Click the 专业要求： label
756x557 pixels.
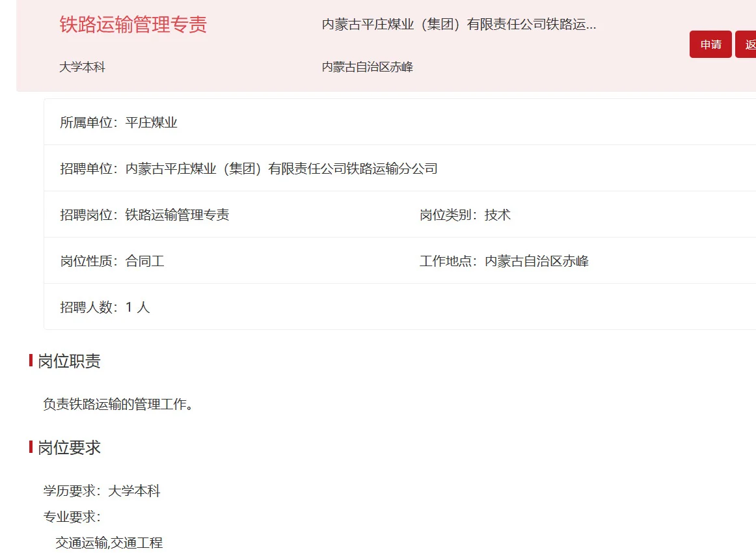click(x=72, y=517)
